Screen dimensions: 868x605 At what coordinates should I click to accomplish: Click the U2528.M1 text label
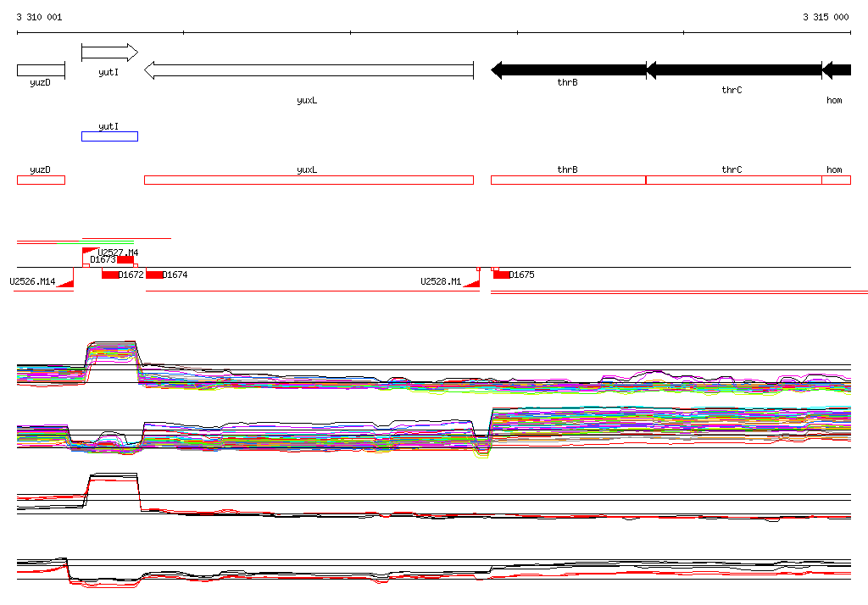(441, 282)
